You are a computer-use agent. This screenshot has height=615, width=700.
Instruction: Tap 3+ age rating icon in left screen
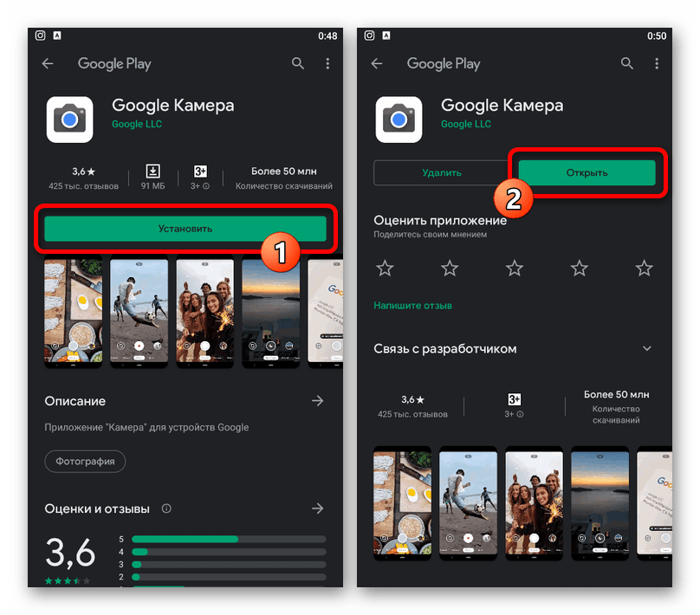(200, 172)
